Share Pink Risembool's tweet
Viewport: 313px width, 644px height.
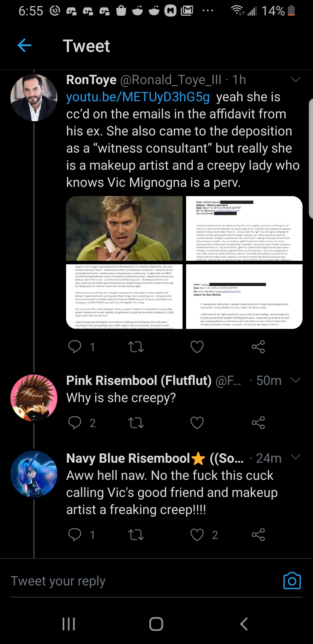click(x=258, y=423)
